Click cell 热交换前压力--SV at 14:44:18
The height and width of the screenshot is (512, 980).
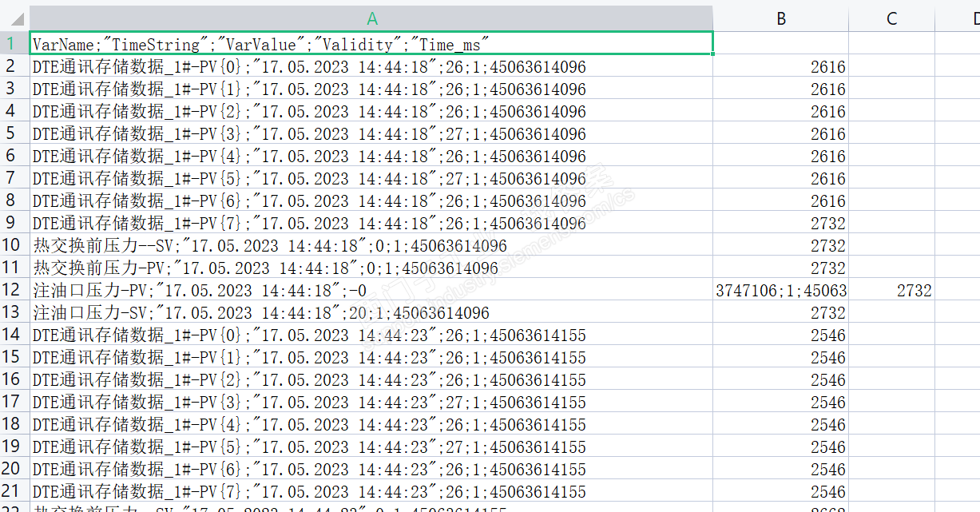371,245
